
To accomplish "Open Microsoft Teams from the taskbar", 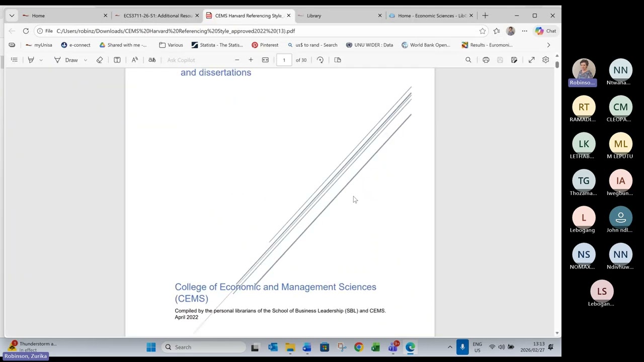I will pos(393,347).
